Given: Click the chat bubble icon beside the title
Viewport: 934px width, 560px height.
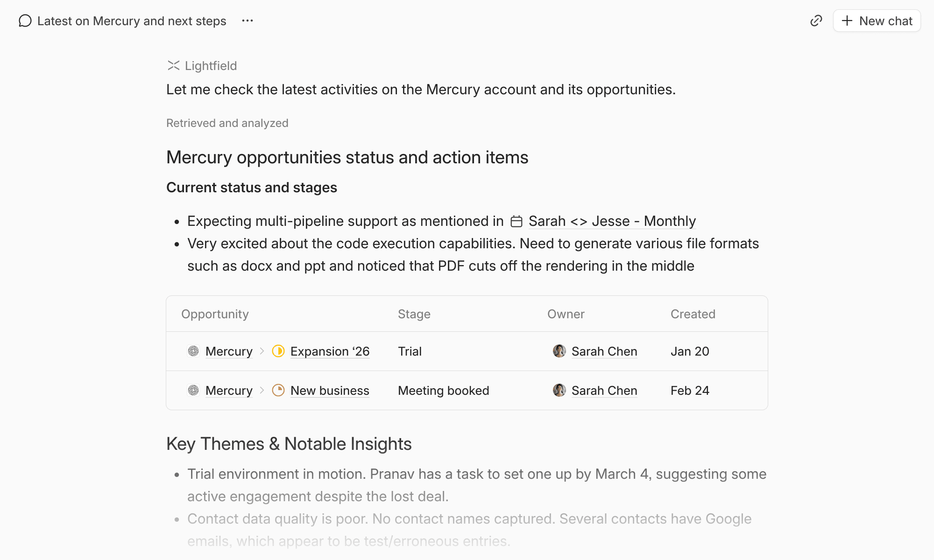Looking at the screenshot, I should point(25,21).
